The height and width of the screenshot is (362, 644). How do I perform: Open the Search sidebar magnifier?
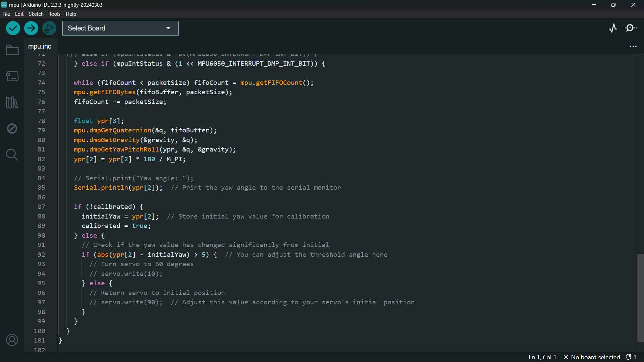pyautogui.click(x=12, y=155)
